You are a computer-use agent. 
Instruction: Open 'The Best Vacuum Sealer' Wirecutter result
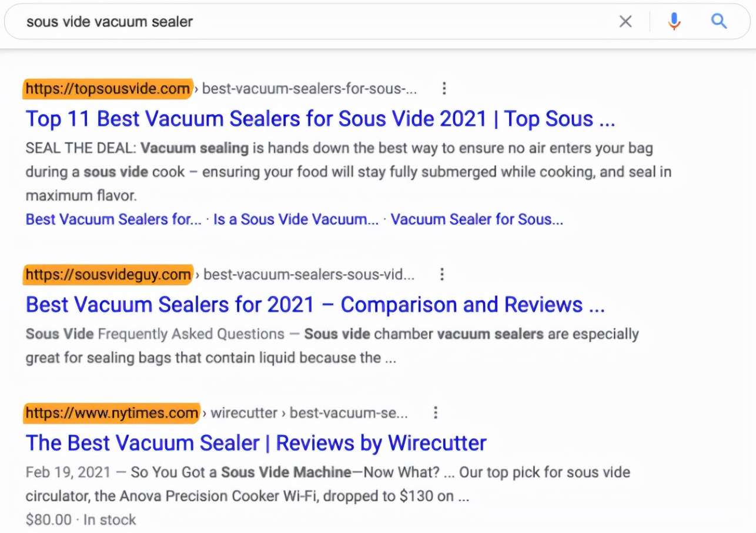pyautogui.click(x=256, y=443)
